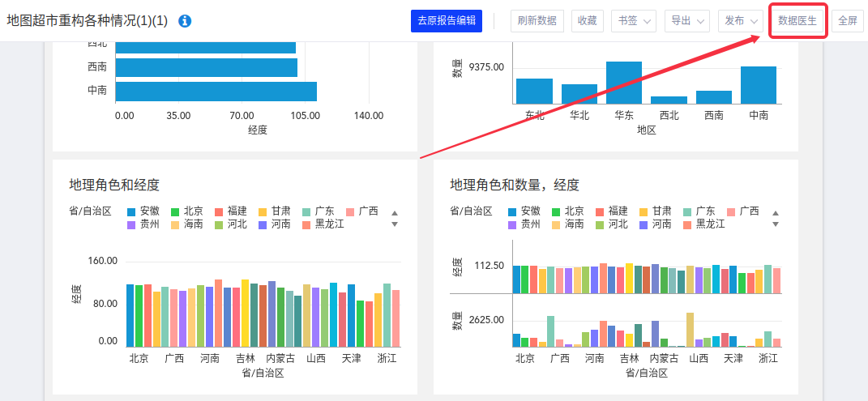Viewport: 868px width, 401px height.
Task: Click the 去原报告编辑 button
Action: [x=447, y=21]
